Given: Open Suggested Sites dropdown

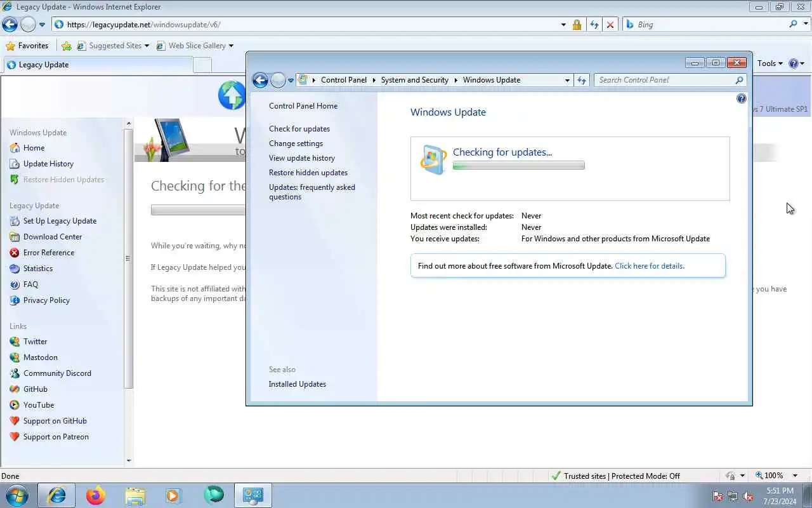Looking at the screenshot, I should click(x=112, y=46).
